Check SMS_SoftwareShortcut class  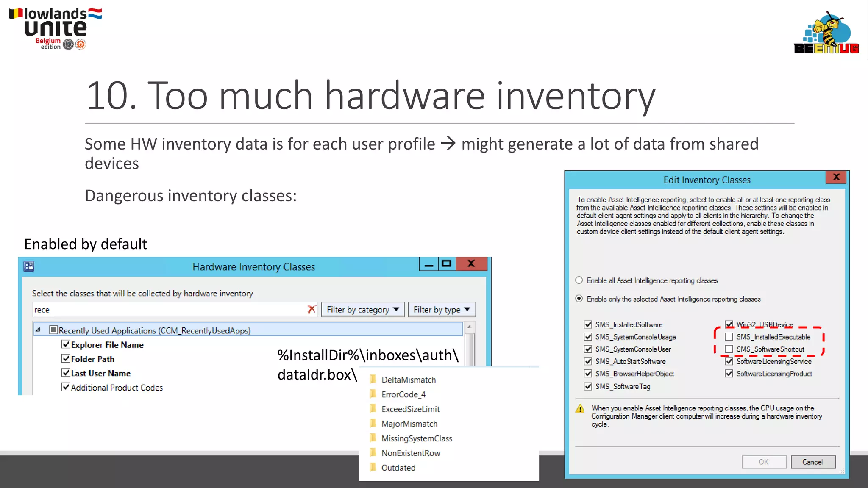pyautogui.click(x=729, y=349)
